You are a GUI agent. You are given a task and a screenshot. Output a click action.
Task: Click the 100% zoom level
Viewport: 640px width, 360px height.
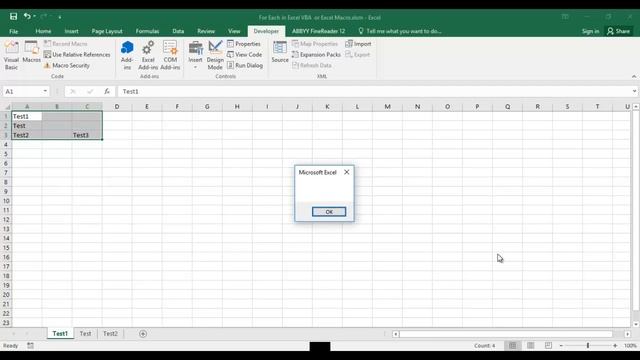click(x=630, y=346)
